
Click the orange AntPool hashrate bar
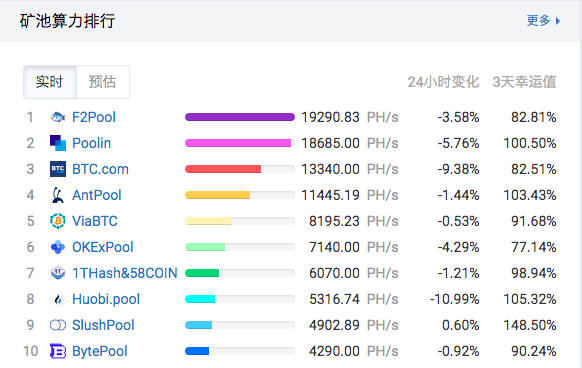(x=218, y=195)
